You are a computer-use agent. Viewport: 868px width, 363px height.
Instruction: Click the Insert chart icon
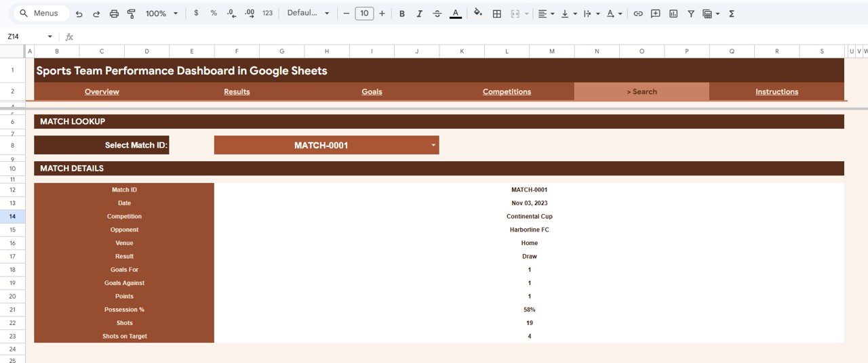[x=673, y=14]
